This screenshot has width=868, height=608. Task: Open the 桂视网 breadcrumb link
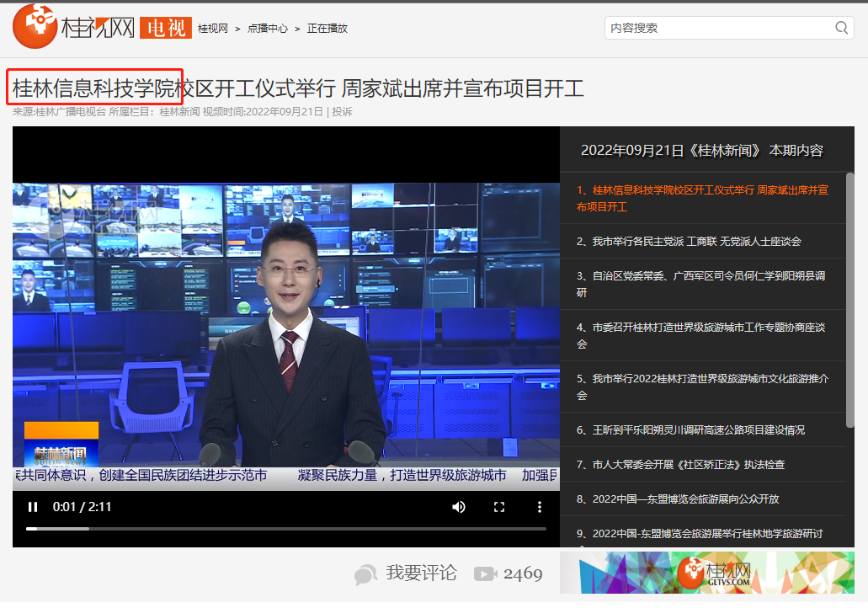213,29
